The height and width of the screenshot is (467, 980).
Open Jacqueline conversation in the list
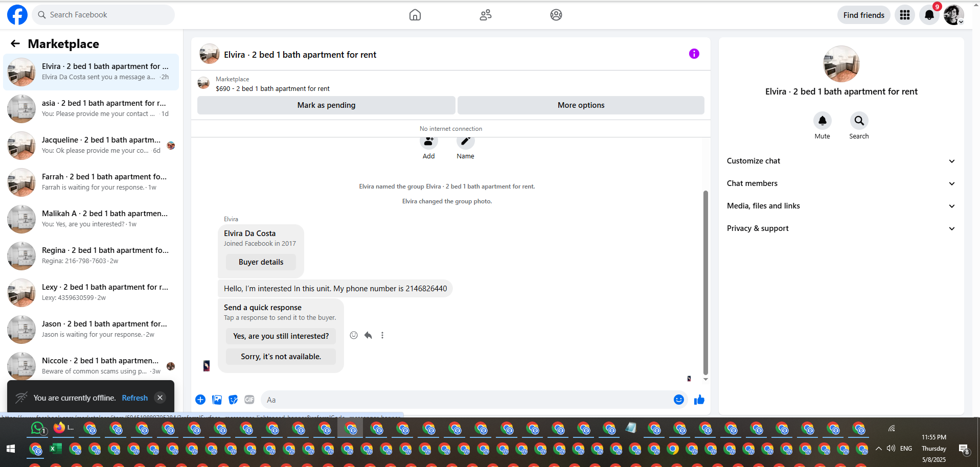pos(91,146)
